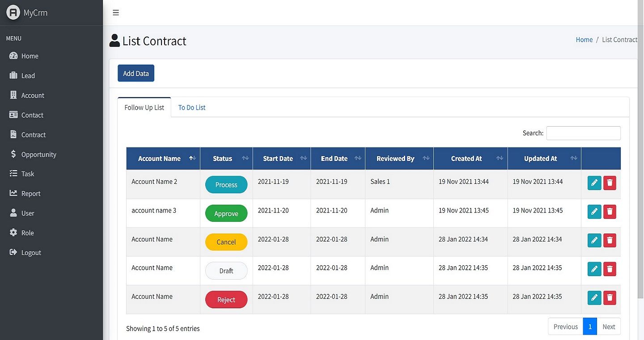
Task: Go to the Previous page
Action: tap(566, 327)
